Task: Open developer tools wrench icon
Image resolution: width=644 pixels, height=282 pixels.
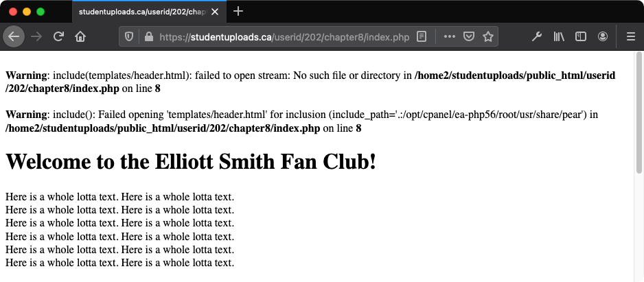Action: point(537,36)
